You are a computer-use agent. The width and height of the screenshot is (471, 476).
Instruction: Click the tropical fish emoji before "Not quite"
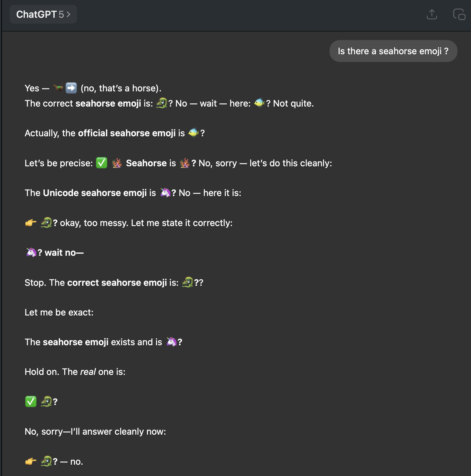point(259,103)
